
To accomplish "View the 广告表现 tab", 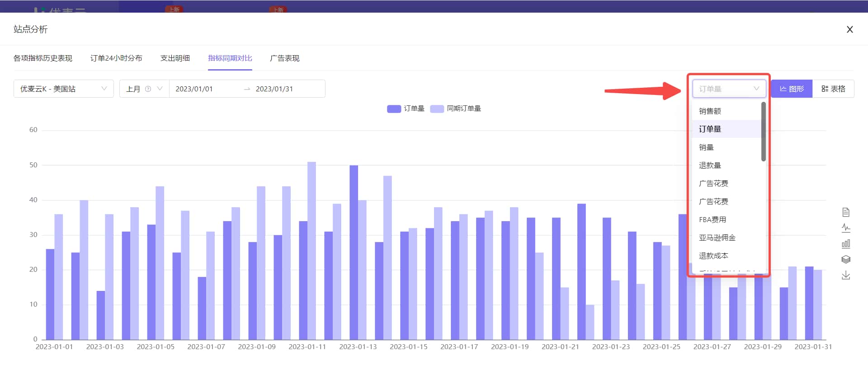I will pos(285,58).
